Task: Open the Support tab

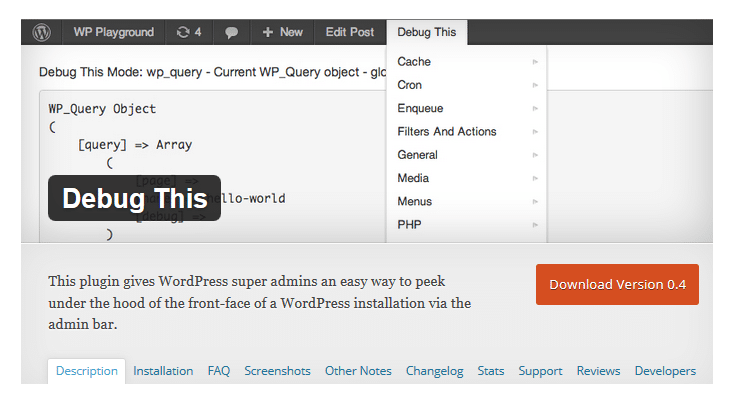Action: [x=540, y=371]
